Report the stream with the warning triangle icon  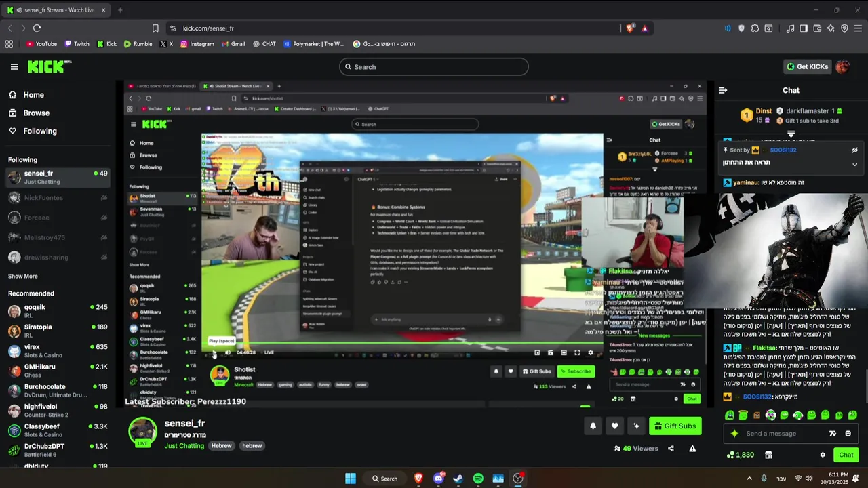coord(692,448)
